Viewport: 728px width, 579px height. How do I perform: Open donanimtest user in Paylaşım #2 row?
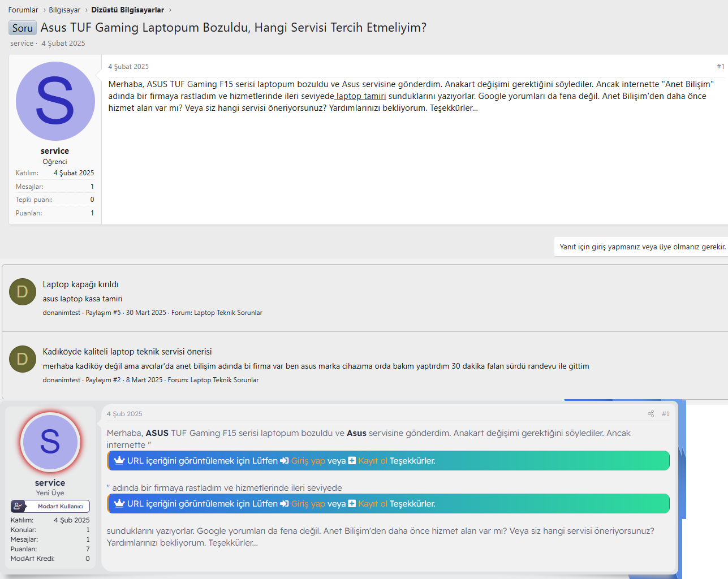point(62,380)
